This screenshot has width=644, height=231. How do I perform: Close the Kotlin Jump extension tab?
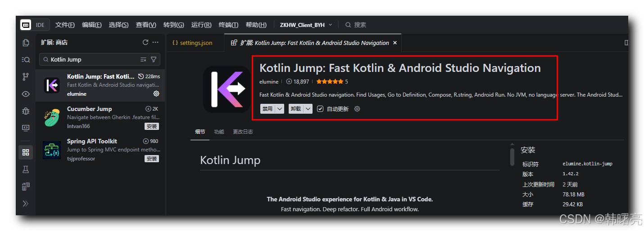click(395, 43)
